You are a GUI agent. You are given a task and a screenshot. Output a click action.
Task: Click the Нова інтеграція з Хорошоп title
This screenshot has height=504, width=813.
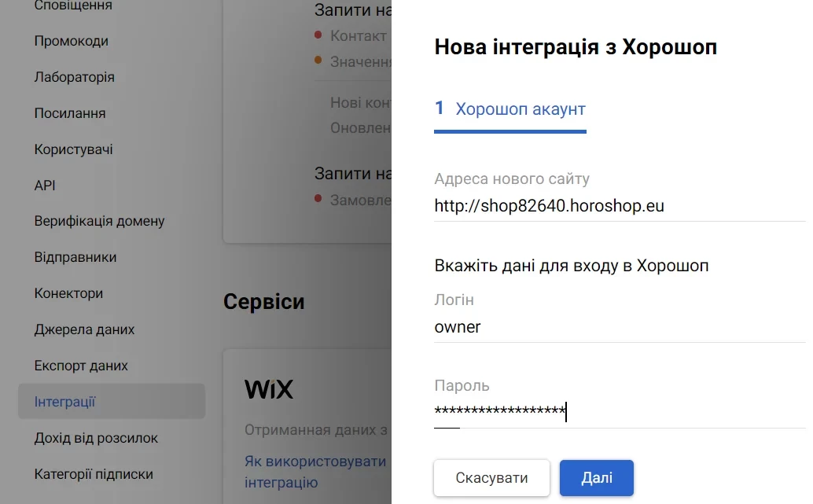pos(576,47)
